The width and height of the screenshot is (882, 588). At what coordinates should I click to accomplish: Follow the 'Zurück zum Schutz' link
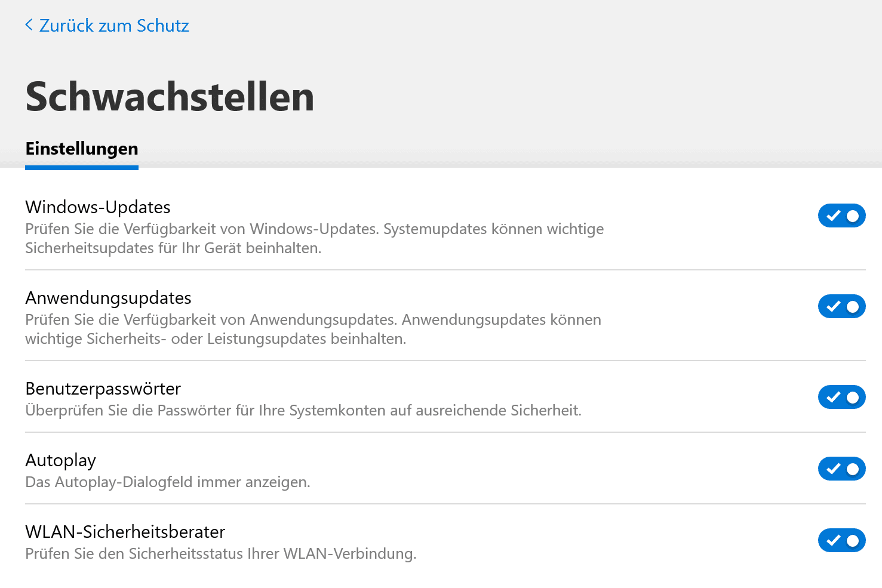coord(113,26)
